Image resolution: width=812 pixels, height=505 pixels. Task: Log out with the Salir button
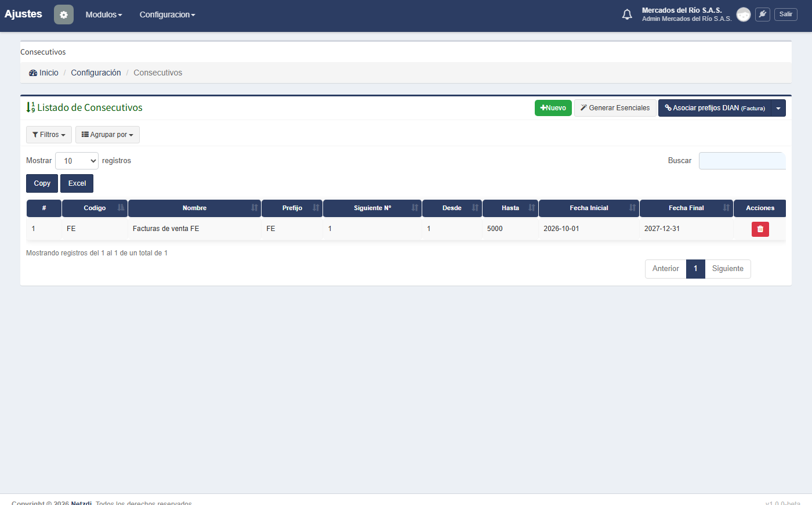click(786, 15)
